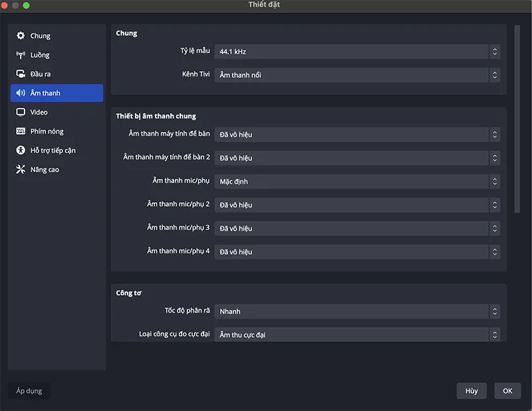Open the Tỷ lệ mẫu dropdown
This screenshot has height=411, width=532.
[356, 52]
